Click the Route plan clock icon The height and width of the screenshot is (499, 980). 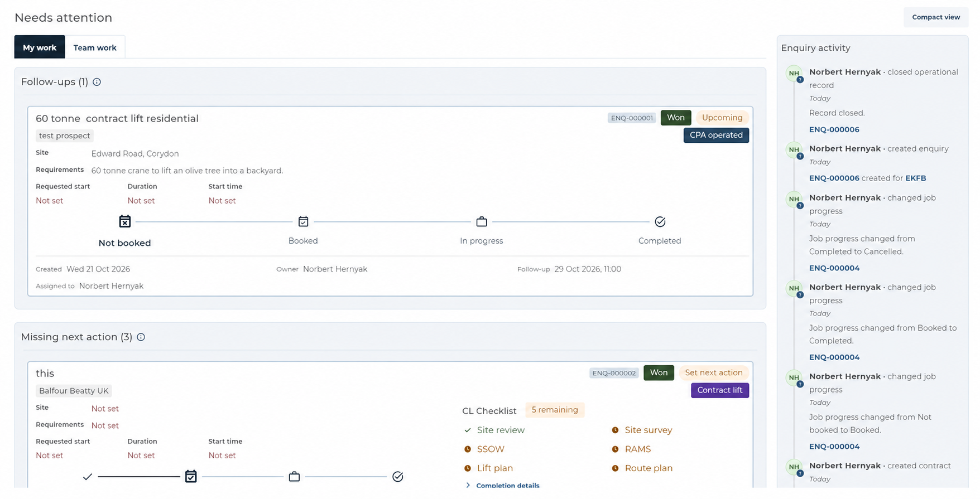pyautogui.click(x=615, y=468)
